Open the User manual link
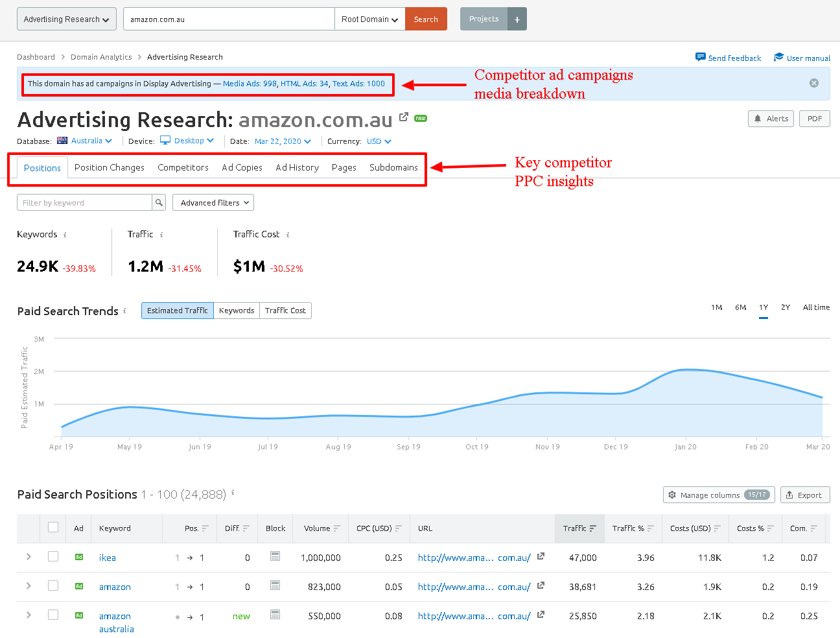Screen dimensions: 840x638 pos(802,58)
